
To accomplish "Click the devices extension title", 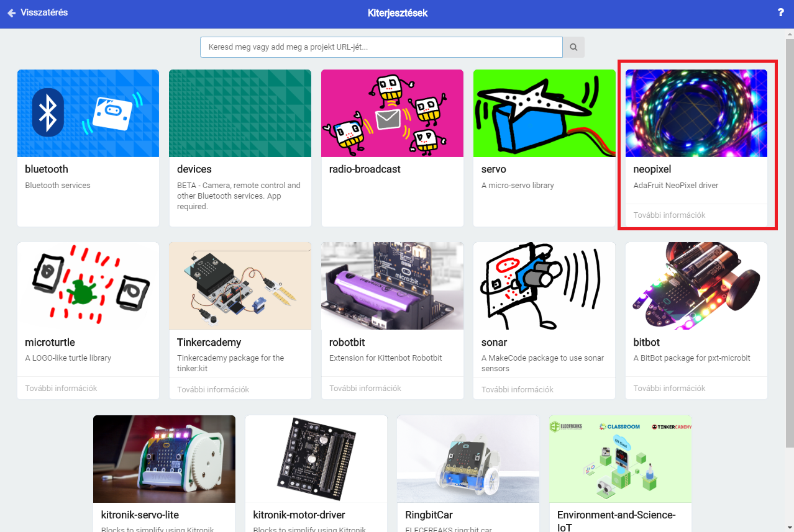I will (x=194, y=169).
